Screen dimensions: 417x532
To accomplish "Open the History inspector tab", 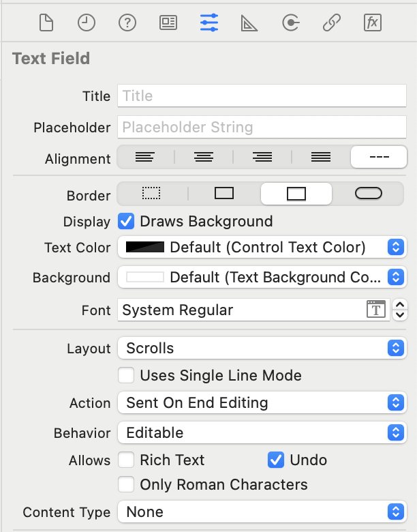I will (87, 23).
